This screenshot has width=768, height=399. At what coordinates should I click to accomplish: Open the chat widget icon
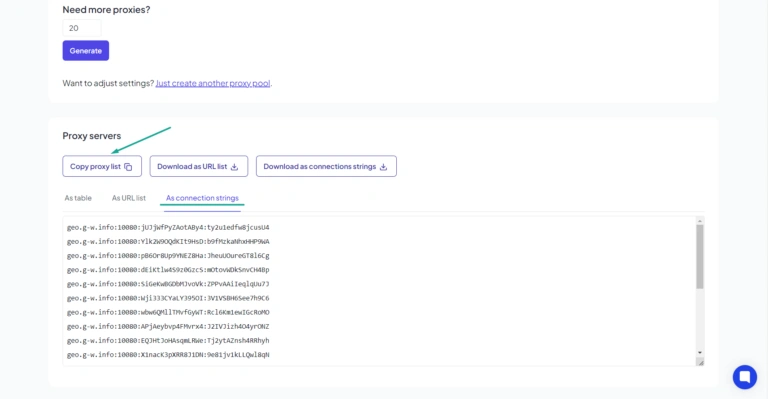point(745,377)
